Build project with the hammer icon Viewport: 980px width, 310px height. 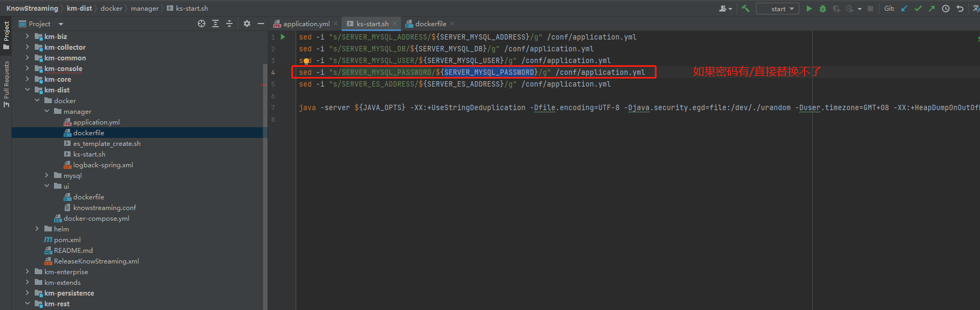[x=745, y=9]
